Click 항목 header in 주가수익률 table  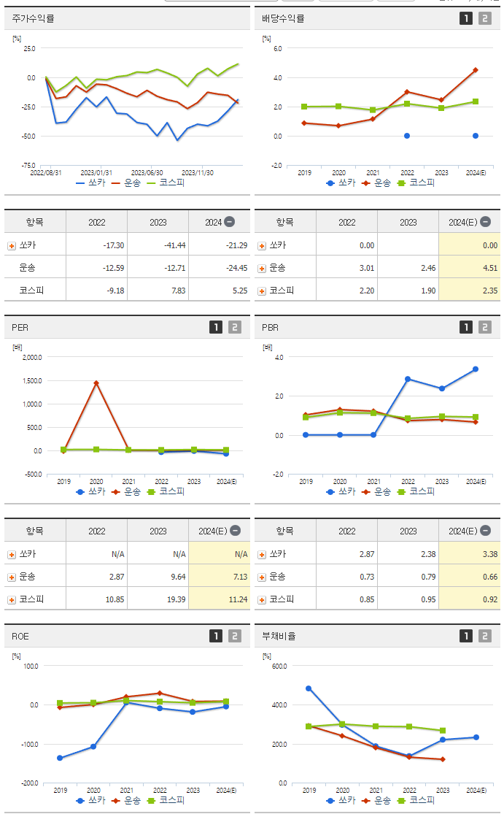pyautogui.click(x=35, y=222)
